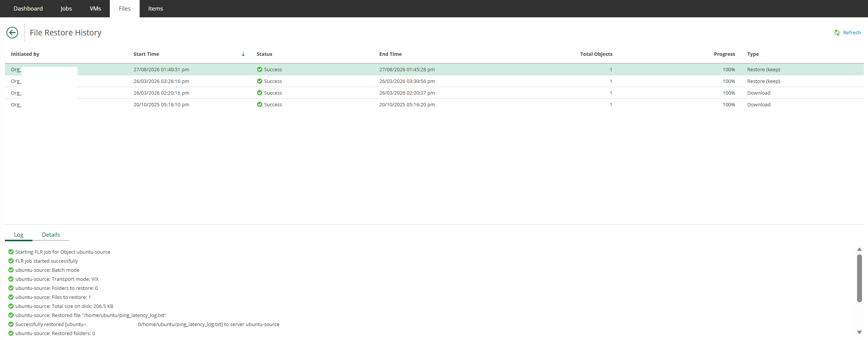Click Download type in 26/03/2026 02:20 row
The image size is (868, 340).
coord(759,93)
